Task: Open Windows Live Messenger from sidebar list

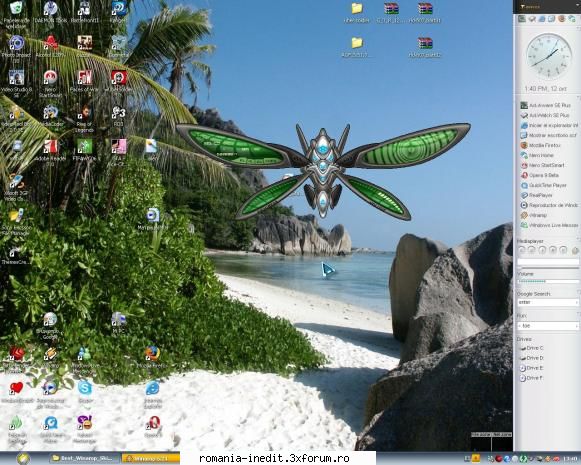Action: 549,225
